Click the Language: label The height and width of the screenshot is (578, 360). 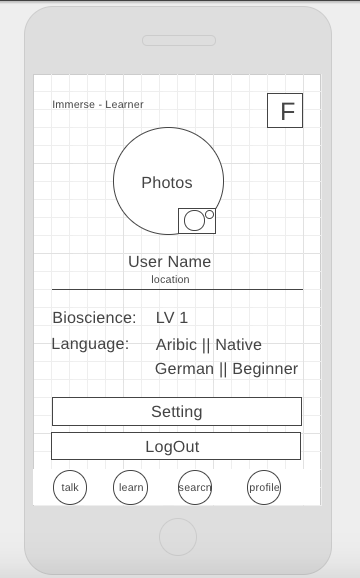pos(90,344)
